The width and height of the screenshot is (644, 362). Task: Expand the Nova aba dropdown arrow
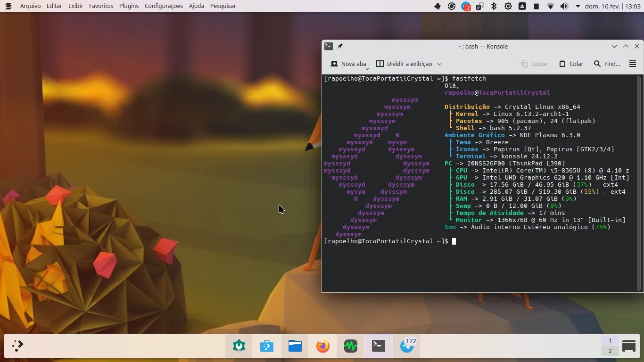pyautogui.click(x=367, y=69)
